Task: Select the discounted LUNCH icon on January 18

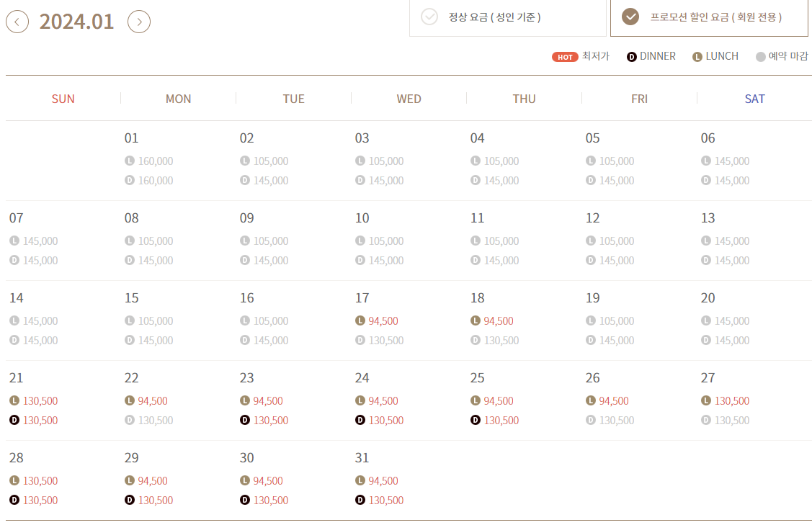Action: pyautogui.click(x=474, y=320)
